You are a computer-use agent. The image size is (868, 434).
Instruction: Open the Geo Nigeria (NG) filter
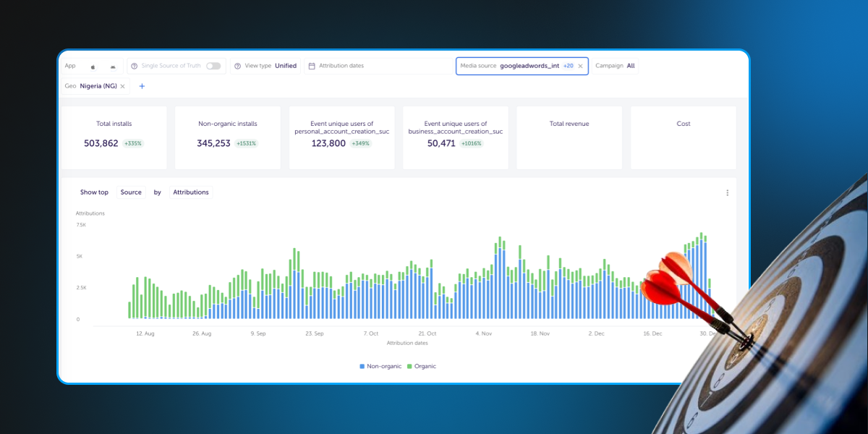pyautogui.click(x=95, y=86)
